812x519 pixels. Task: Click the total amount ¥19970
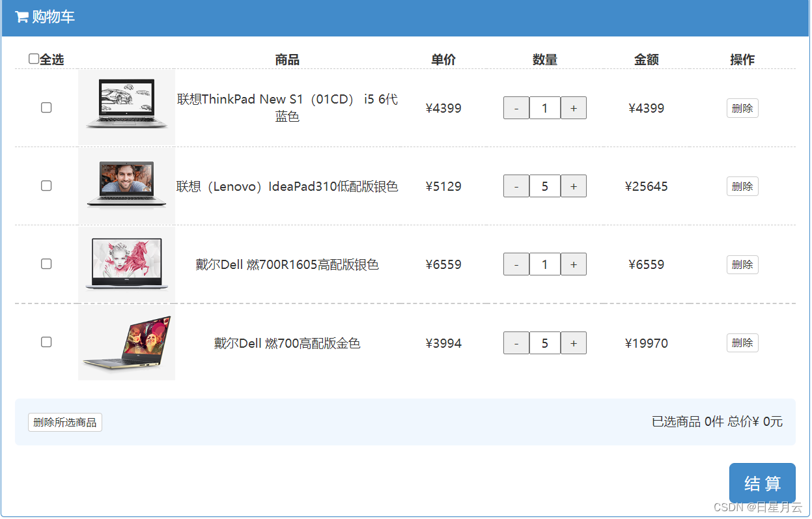(x=647, y=343)
